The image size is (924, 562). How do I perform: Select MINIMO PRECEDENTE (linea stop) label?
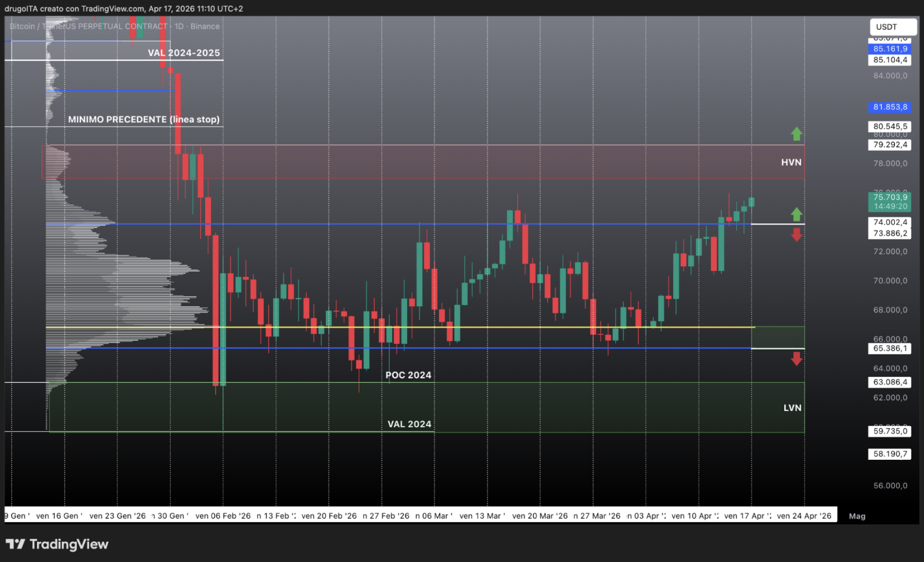(143, 119)
